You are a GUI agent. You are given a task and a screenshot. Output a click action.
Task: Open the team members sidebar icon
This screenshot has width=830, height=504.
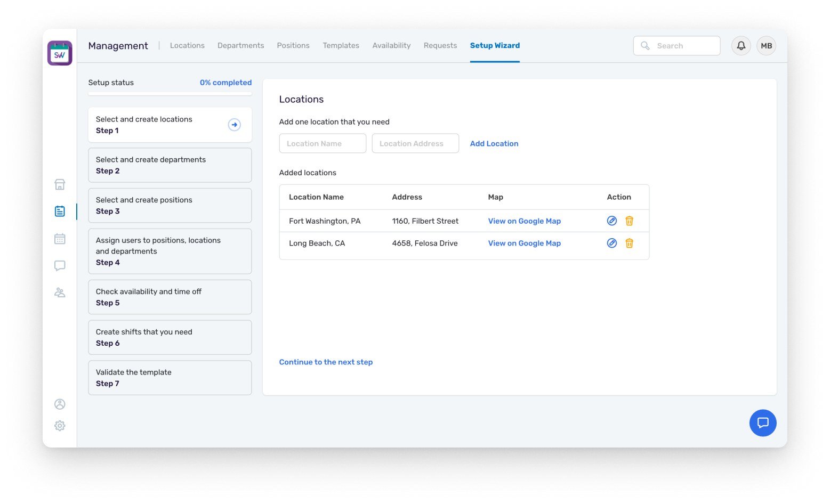pos(60,292)
